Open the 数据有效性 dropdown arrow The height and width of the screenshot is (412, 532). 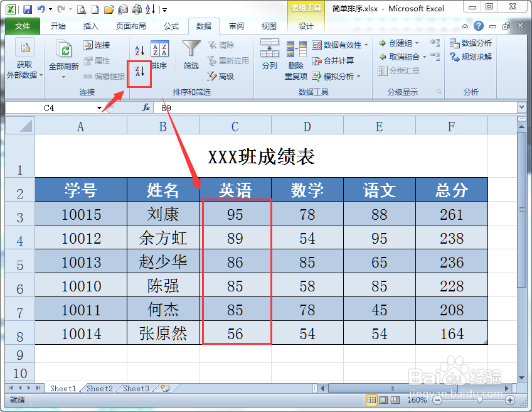(x=366, y=45)
